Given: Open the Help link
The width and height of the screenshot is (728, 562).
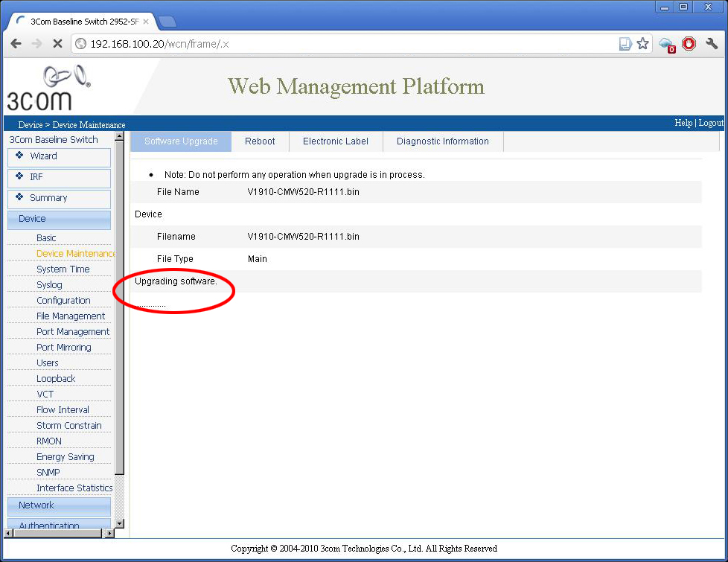Looking at the screenshot, I should 683,123.
